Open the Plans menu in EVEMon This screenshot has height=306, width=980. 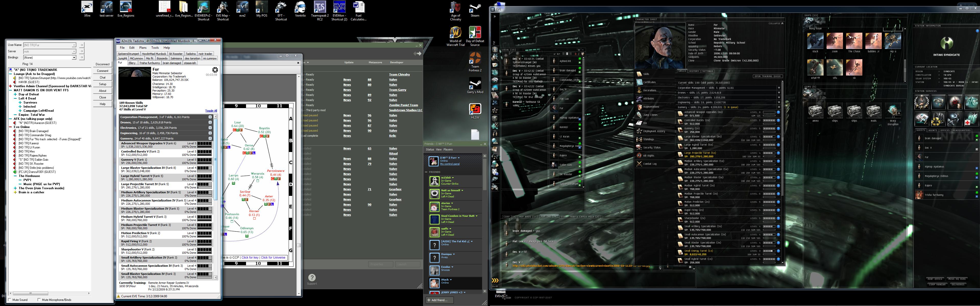(143, 48)
